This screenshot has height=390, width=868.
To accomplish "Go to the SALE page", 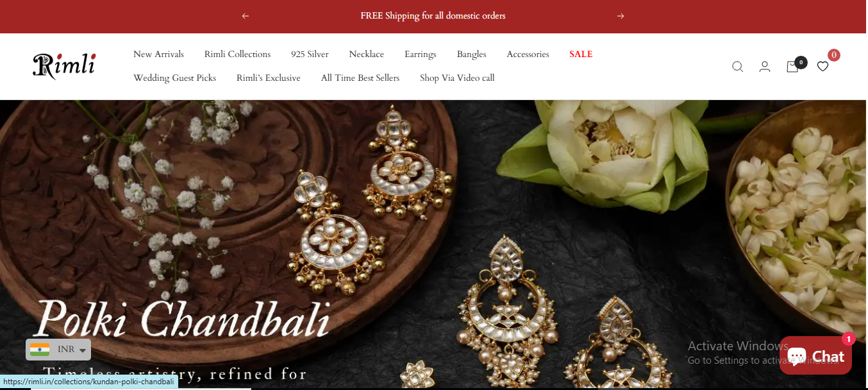I will (x=581, y=55).
